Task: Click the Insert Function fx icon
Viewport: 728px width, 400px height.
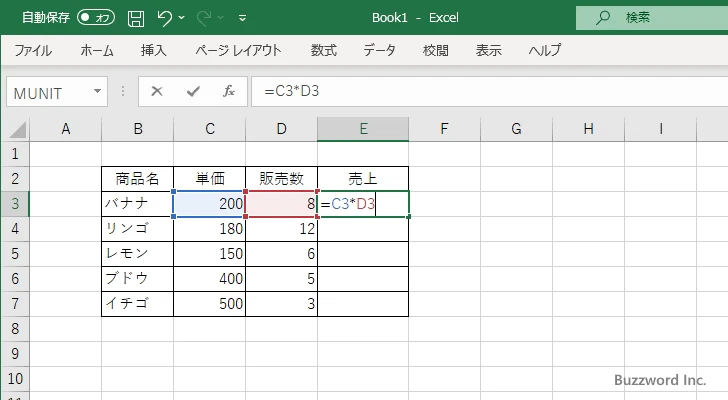Action: tap(229, 91)
